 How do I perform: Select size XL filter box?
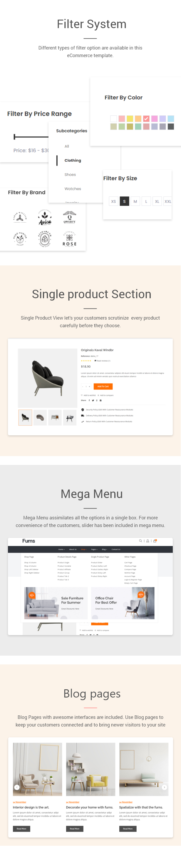pos(157,201)
